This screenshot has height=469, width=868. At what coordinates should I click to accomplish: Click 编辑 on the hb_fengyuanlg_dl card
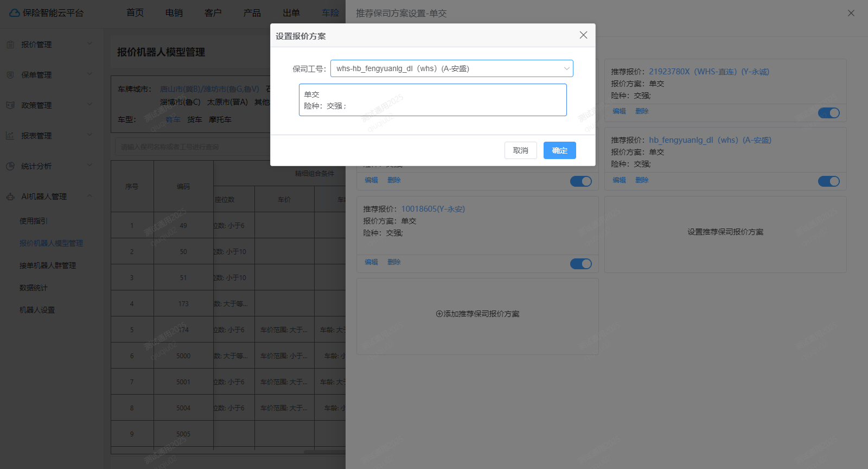[620, 180]
